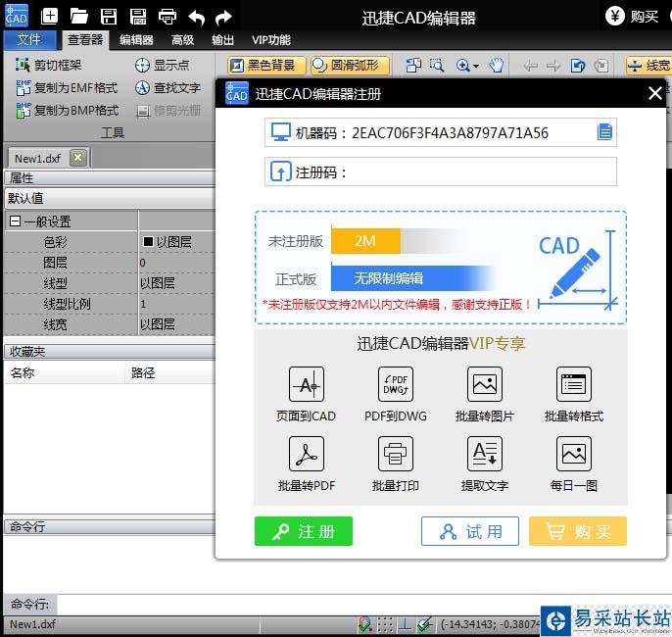Click the Color property value 以图层
Screen dimensions: 672x637
coord(176,242)
